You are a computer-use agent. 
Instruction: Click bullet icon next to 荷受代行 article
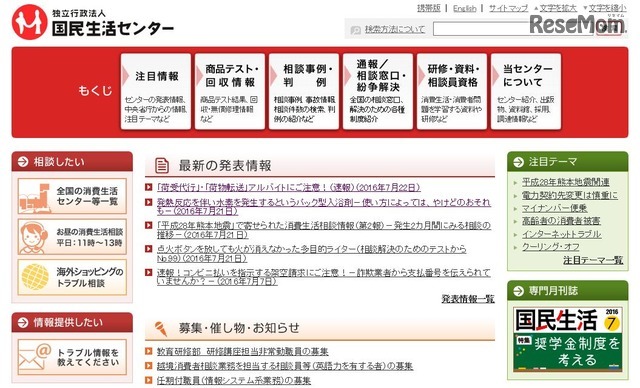[149, 187]
